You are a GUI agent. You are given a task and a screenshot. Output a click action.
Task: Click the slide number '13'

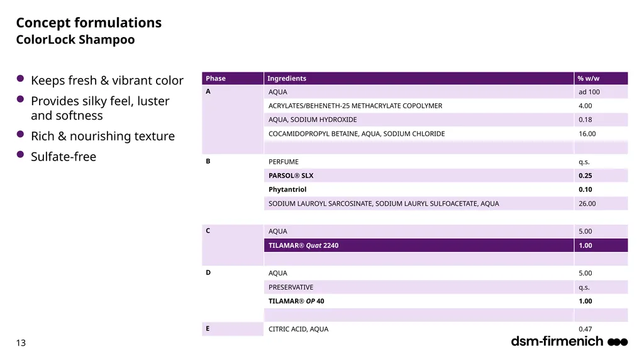[21, 342]
